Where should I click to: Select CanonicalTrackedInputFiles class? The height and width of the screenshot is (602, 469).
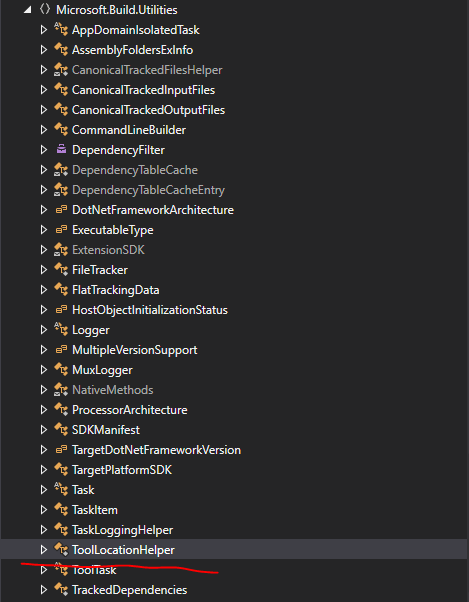[x=144, y=90]
